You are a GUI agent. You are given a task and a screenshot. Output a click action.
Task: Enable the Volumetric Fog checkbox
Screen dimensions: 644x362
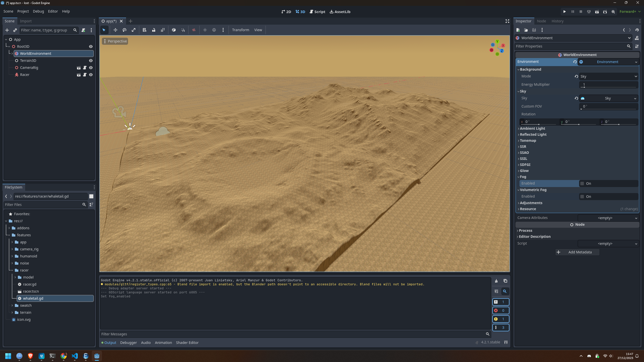(582, 197)
